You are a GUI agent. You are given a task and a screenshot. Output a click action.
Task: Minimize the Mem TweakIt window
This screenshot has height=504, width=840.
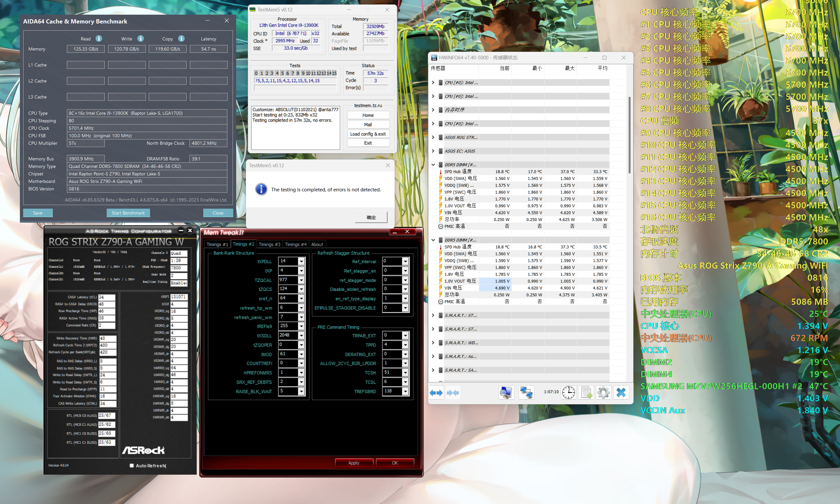click(394, 232)
